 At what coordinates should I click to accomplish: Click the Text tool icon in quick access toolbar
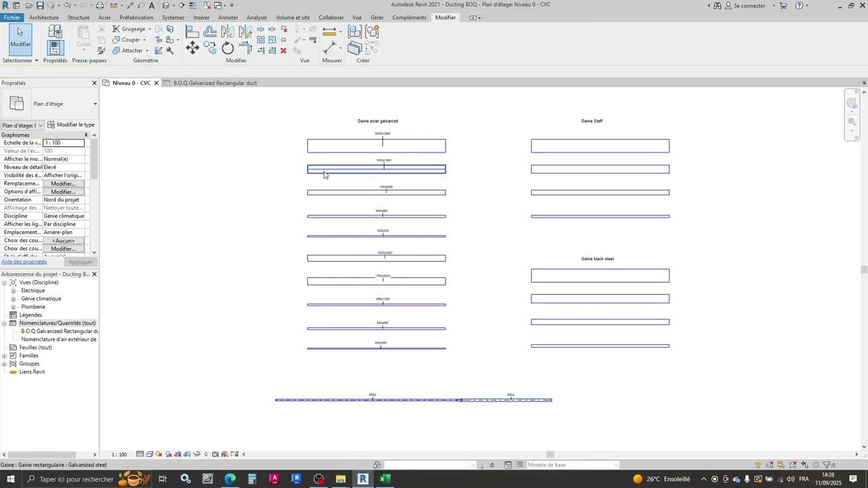point(151,5)
